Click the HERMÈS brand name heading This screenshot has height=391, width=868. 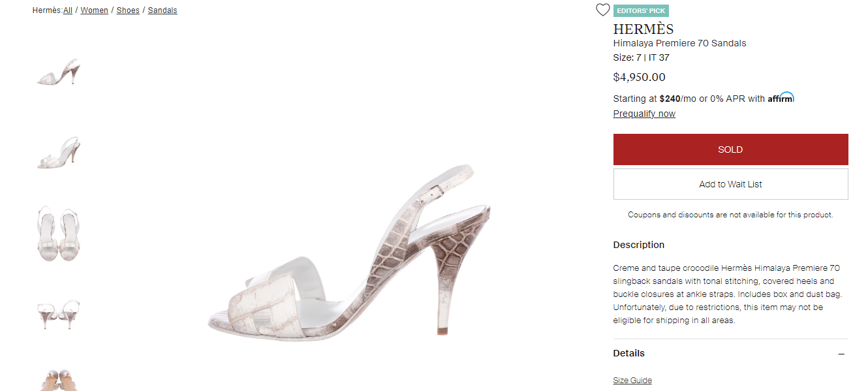[x=643, y=29]
